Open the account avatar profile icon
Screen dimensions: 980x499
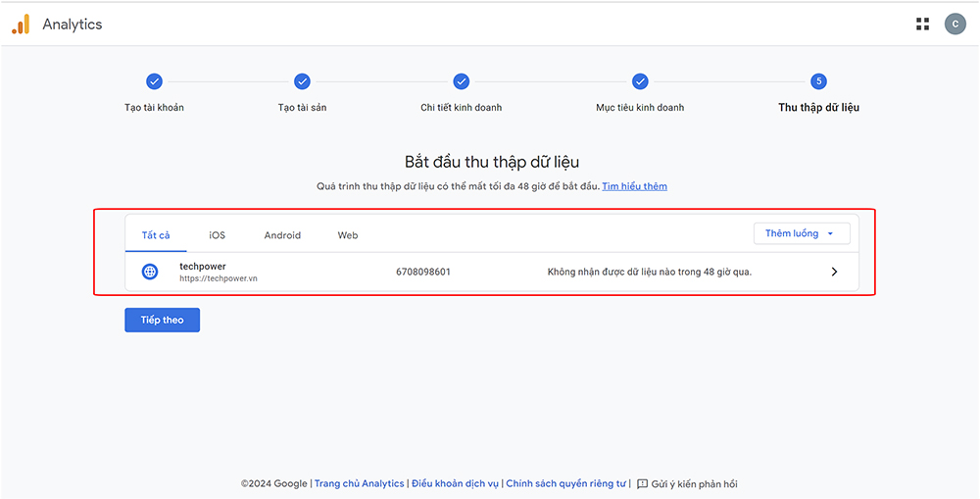(x=955, y=25)
